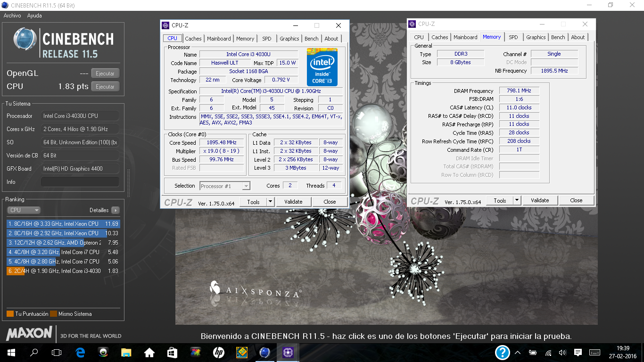Click the Intel Core i3 logo in CPU-Z
The height and width of the screenshot is (362, 644).
322,66
